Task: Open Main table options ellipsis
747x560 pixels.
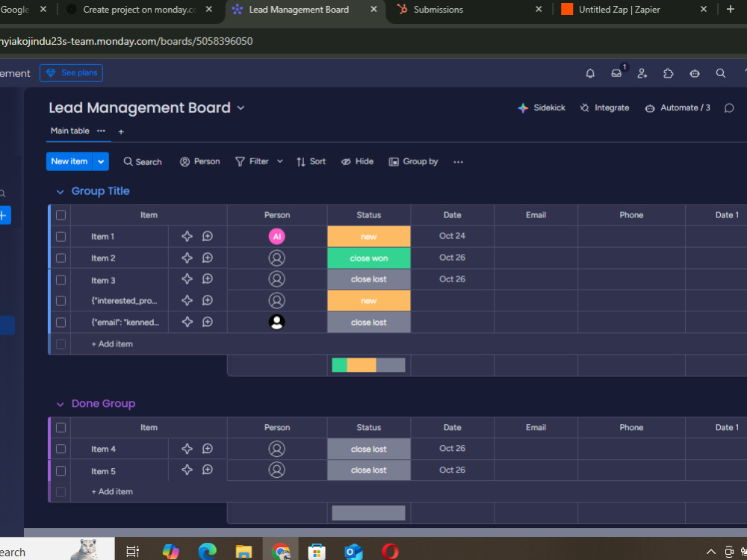Action: 101,131
